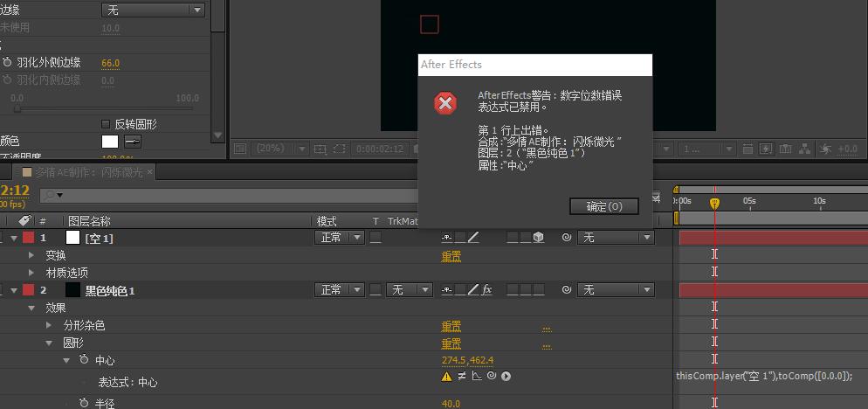Image resolution: width=868 pixels, height=409 pixels.
Task: Toggle the shy switch on layer 空 1
Action: point(447,237)
